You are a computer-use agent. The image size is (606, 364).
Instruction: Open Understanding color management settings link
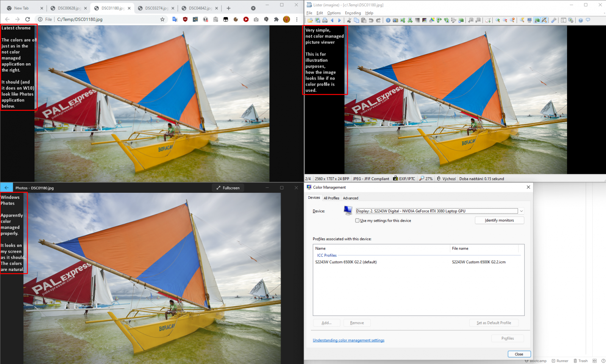(348, 340)
